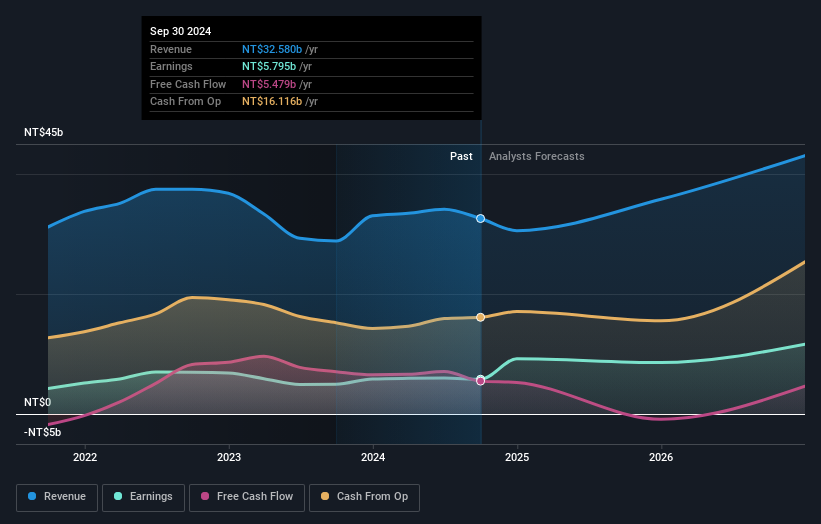The image size is (821, 524).
Task: Click the NT$5.479b free cash flow value
Action: coord(269,84)
